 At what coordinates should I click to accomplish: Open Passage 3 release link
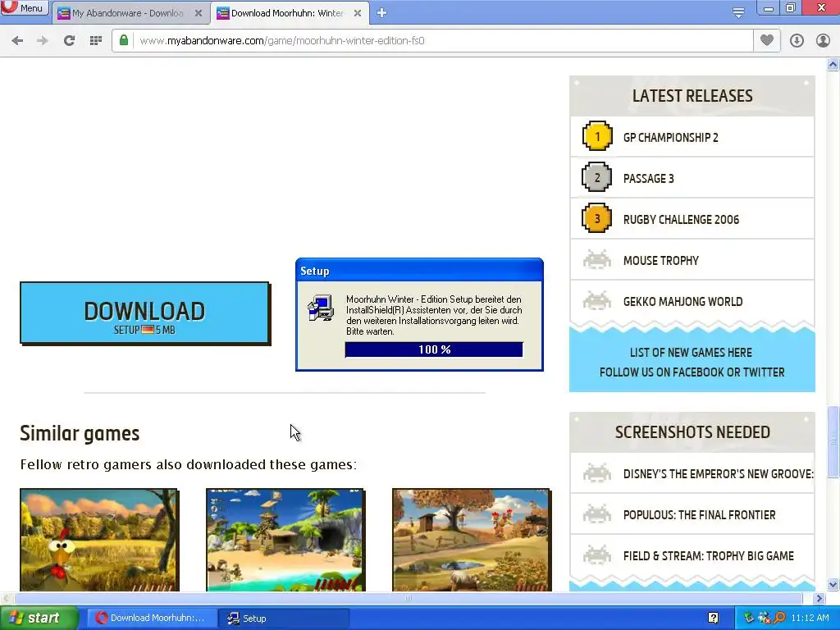(648, 178)
